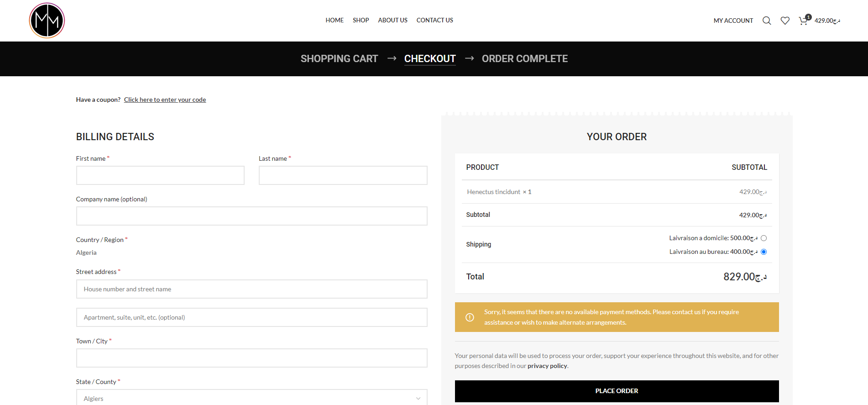Click the Street address input field
Image resolution: width=868 pixels, height=405 pixels.
pyautogui.click(x=251, y=289)
